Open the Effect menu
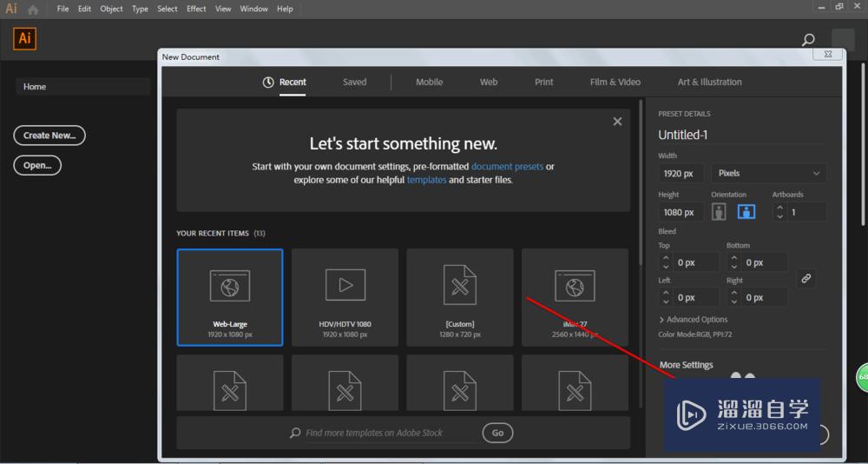 coord(196,9)
